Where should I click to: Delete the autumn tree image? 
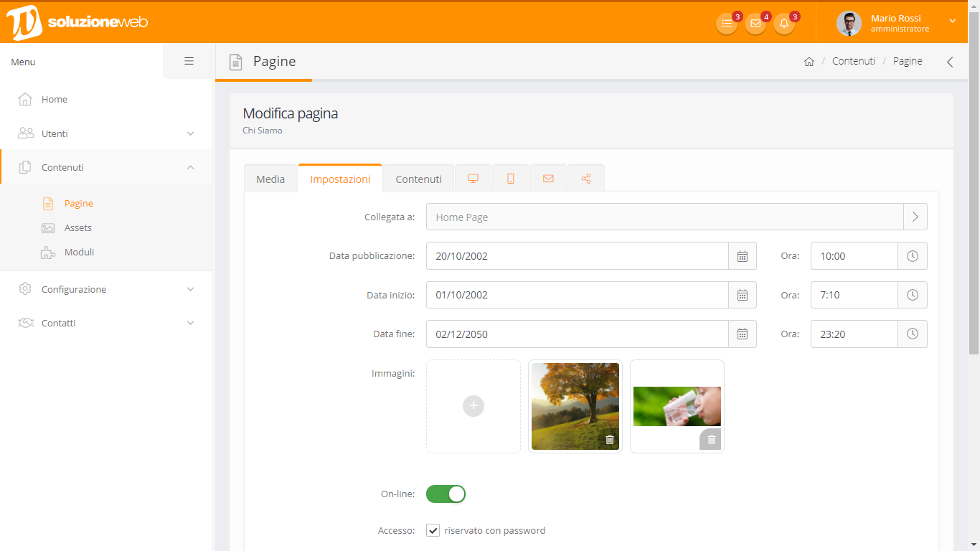tap(610, 440)
